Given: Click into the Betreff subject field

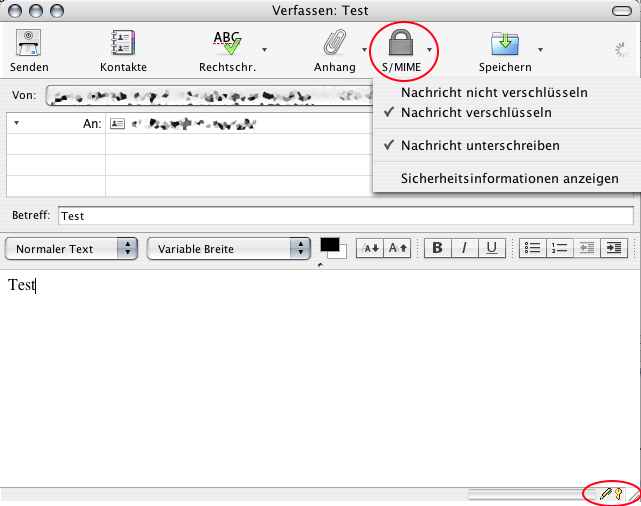Looking at the screenshot, I should pos(345,215).
